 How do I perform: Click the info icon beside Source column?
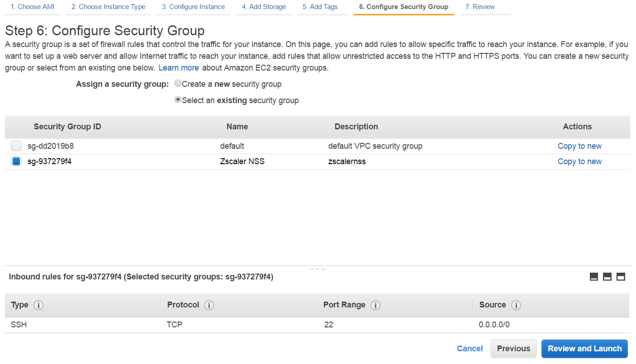pyautogui.click(x=516, y=305)
